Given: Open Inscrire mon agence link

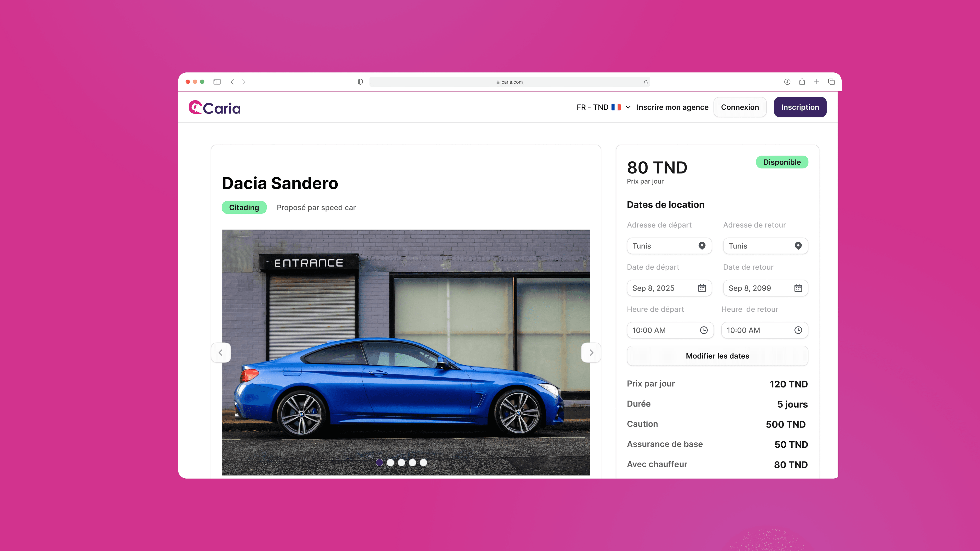Looking at the screenshot, I should (x=672, y=107).
